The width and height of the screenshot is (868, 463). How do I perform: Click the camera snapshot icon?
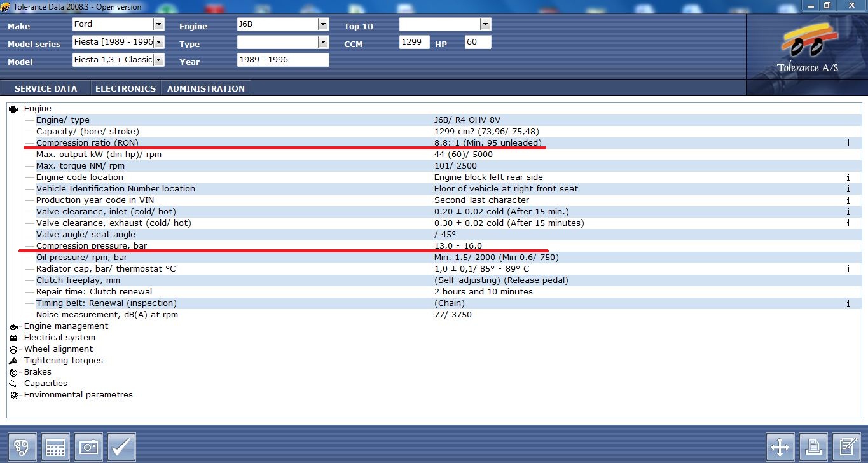[x=88, y=447]
